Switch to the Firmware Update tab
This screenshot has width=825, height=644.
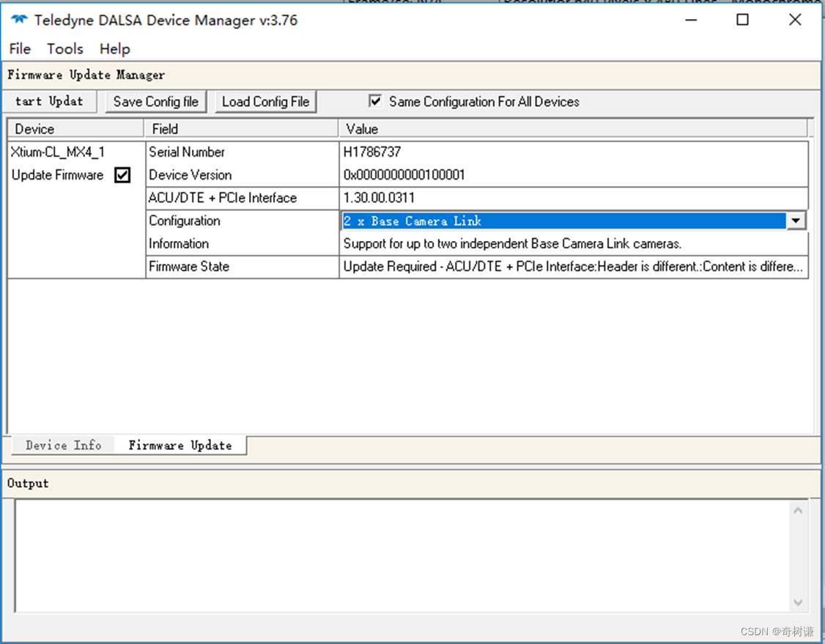[180, 445]
